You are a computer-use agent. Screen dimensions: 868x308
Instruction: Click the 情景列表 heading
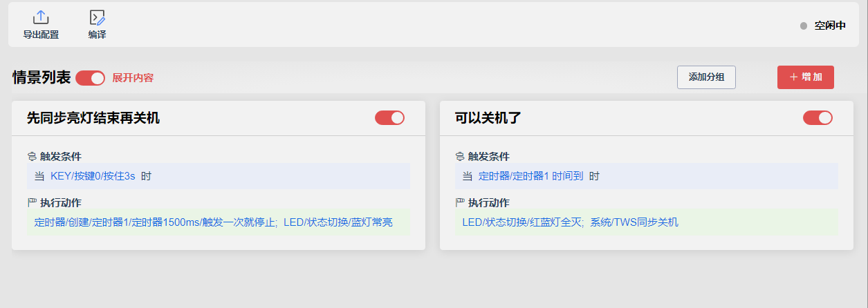[x=41, y=77]
